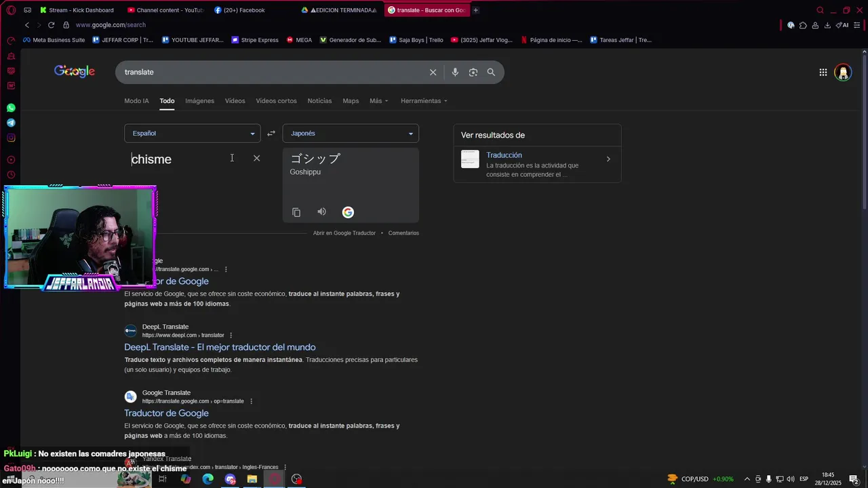Expand the Más search filter menu

click(x=379, y=101)
